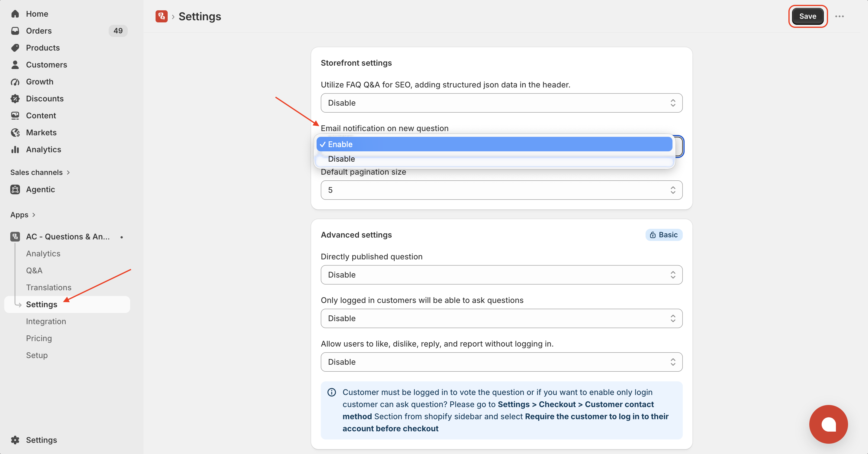Click the info icon in the blue notice
868x454 pixels.
click(x=332, y=392)
